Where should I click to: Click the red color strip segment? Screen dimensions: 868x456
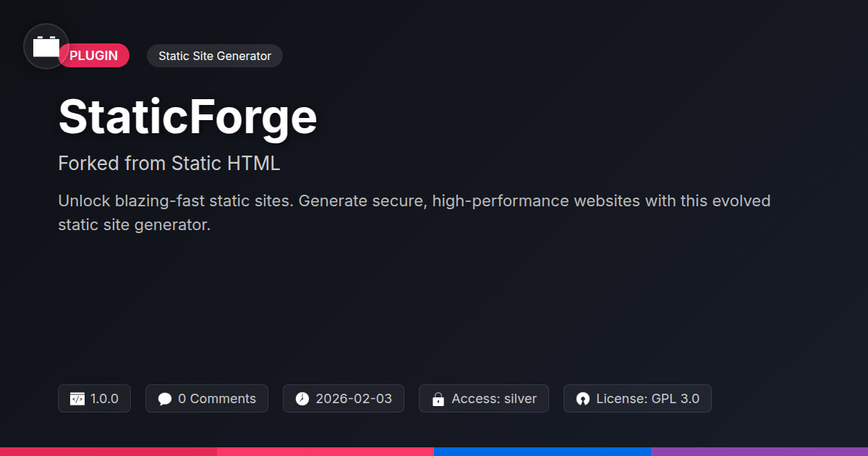[x=109, y=451]
